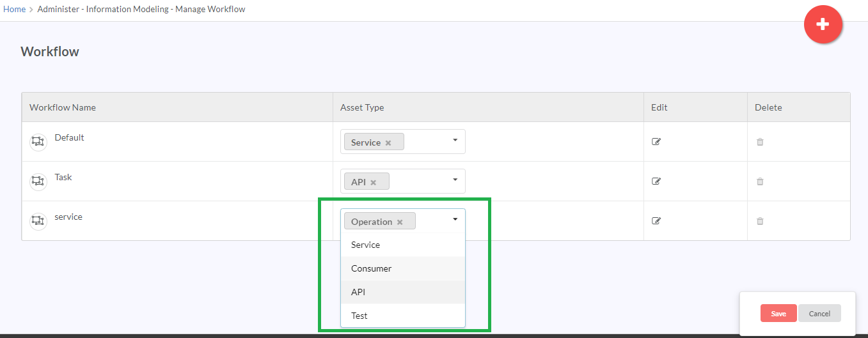This screenshot has height=338, width=868.
Task: Expand the Default row asset type dropdown
Action: coord(455,141)
